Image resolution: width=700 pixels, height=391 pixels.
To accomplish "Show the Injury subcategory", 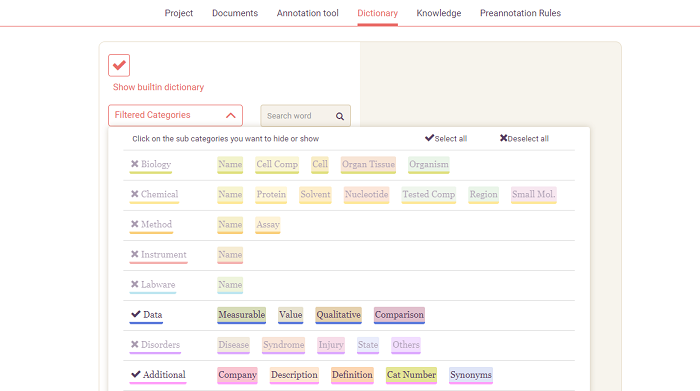I will (331, 345).
